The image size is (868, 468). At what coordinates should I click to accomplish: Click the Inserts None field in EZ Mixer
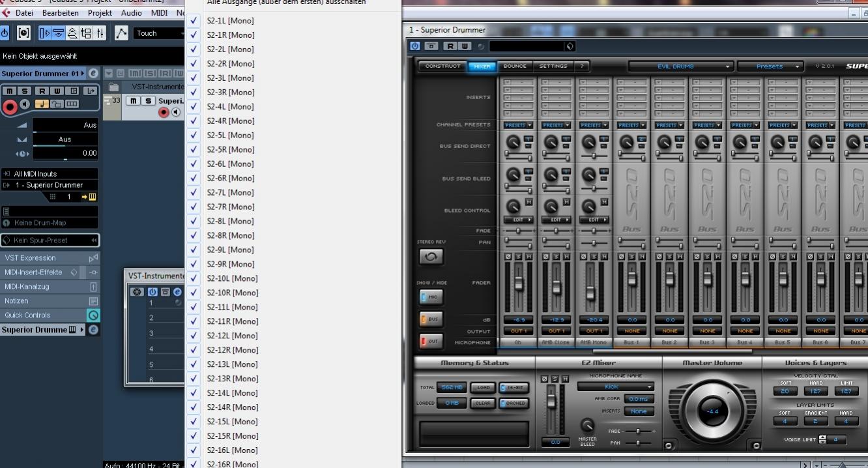639,411
